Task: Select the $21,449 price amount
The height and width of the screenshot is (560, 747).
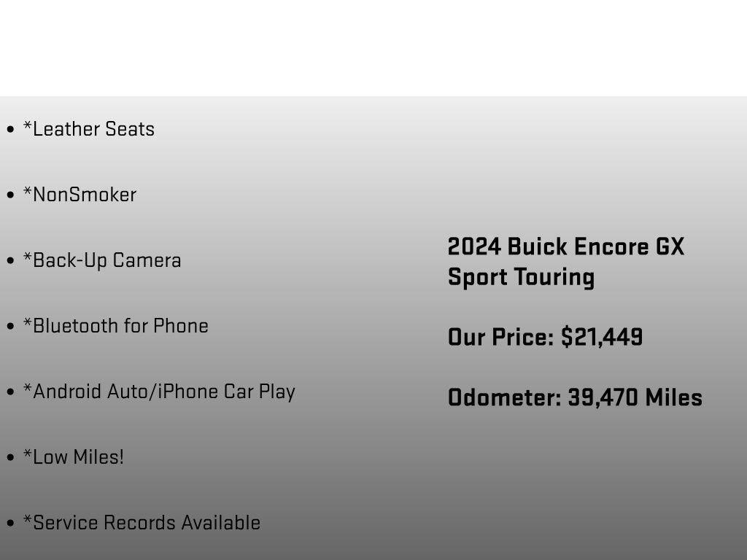Action: point(602,337)
